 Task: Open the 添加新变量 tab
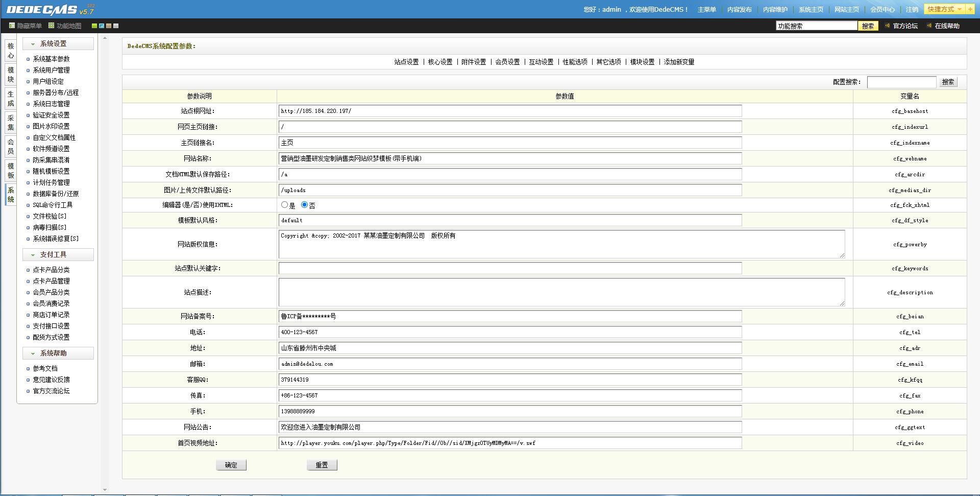(x=679, y=62)
